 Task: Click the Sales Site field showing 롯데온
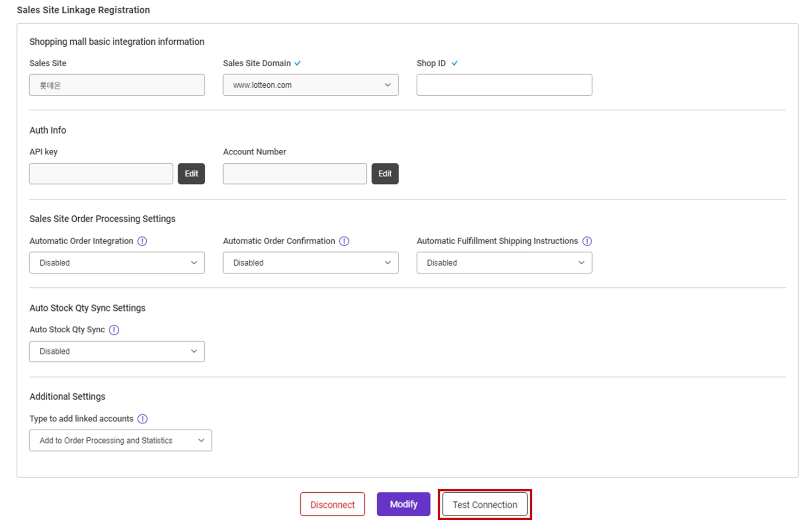click(x=117, y=85)
